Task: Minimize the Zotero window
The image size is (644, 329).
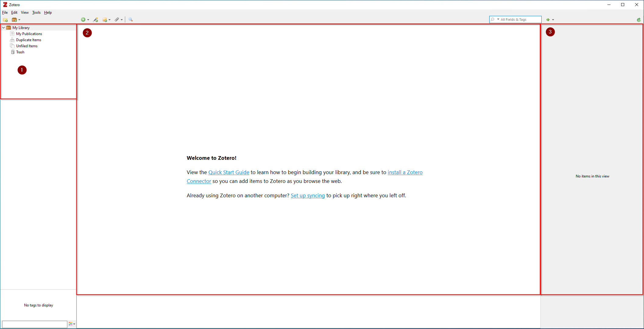Action: 609,5
